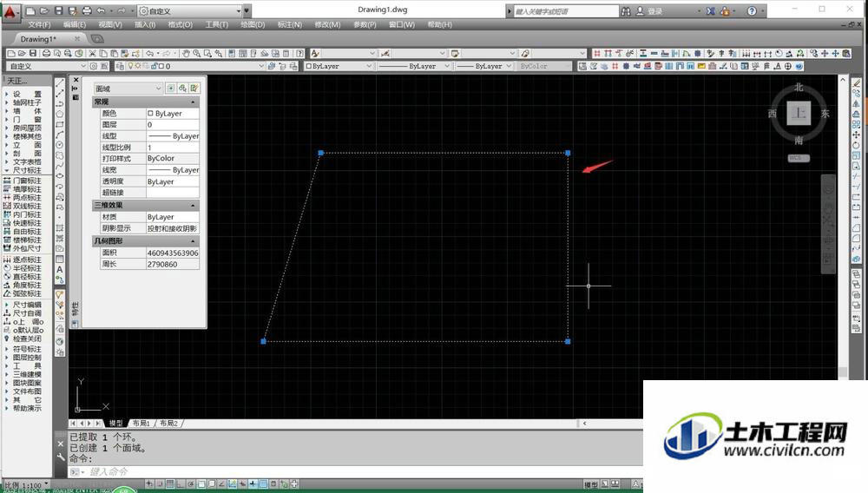
Task: Click the Help question mark in title bar
Action: [x=752, y=11]
